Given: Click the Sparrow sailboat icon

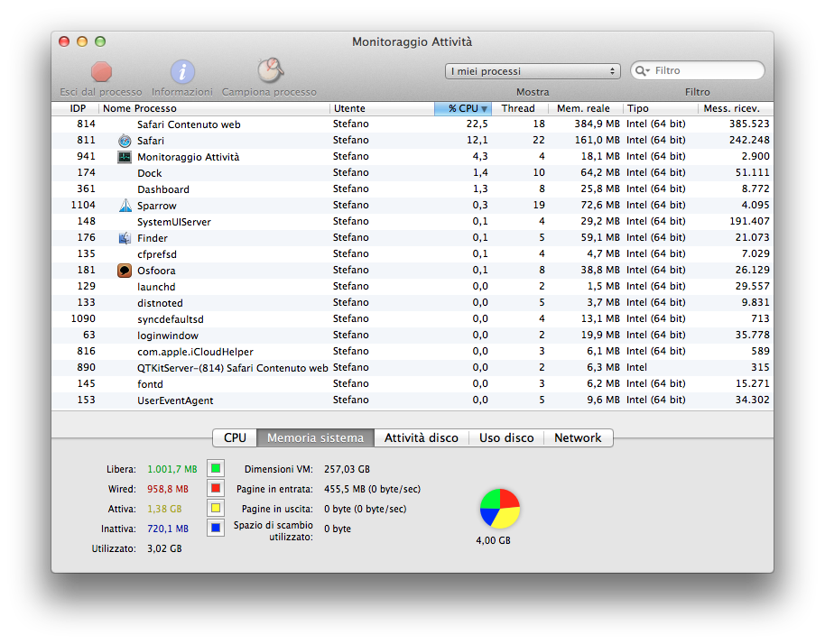Looking at the screenshot, I should tap(125, 205).
